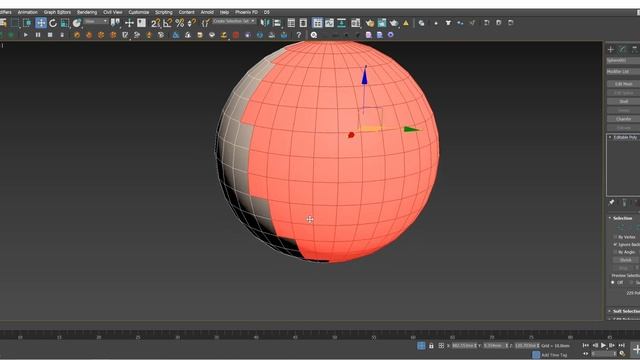Open the Modifier List dropdown

click(623, 71)
